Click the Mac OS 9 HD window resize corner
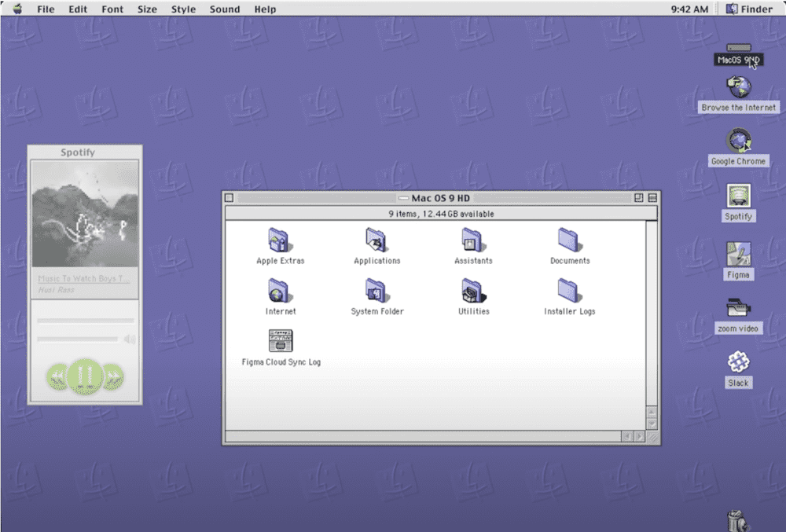 tap(652, 437)
